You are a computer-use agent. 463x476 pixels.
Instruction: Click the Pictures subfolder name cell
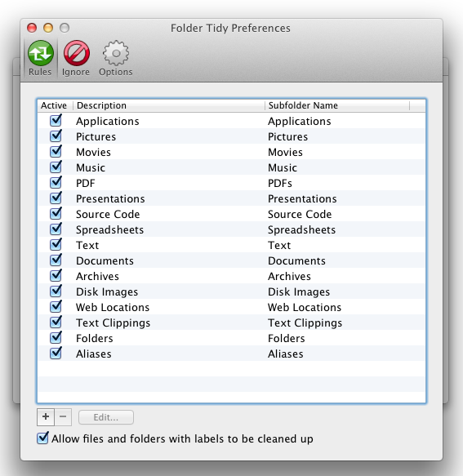click(x=287, y=136)
